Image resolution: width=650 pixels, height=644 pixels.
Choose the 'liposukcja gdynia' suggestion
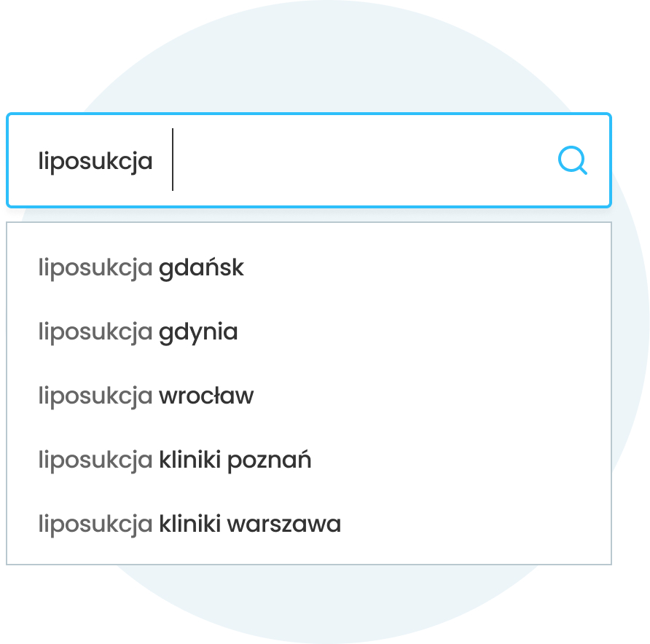click(309, 331)
